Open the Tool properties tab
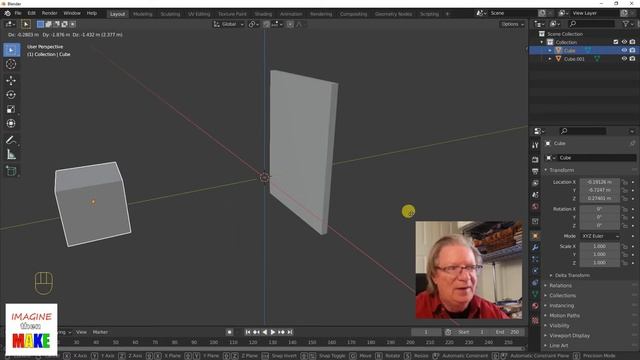This screenshot has width=640, height=360. 535,145
